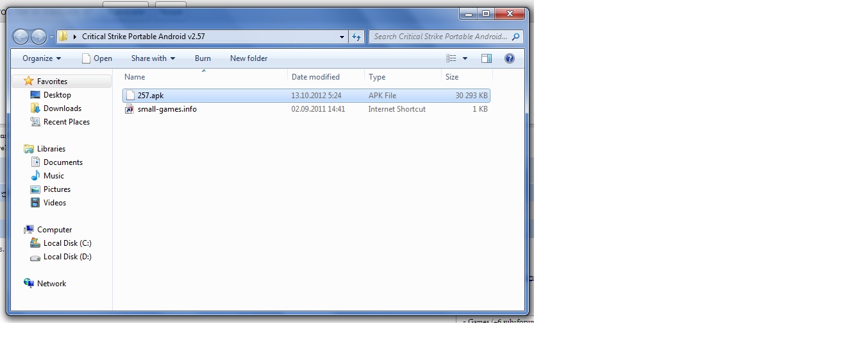868x362 pixels.
Task: Open Local Disk (C:)
Action: pos(67,243)
